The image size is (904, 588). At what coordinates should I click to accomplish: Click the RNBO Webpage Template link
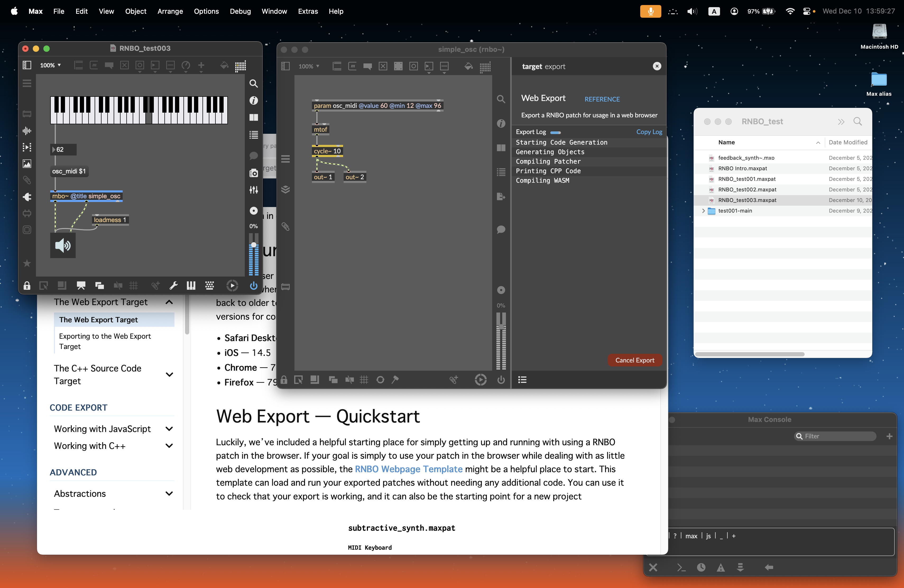(x=408, y=469)
